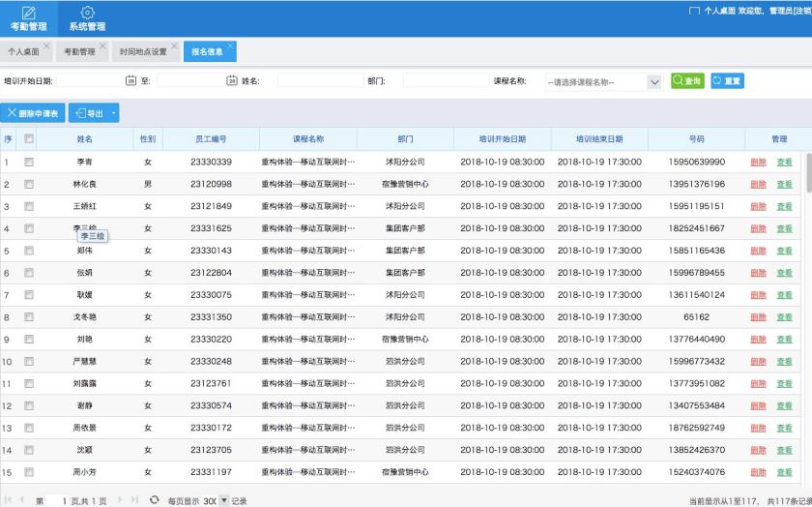Click the 导出 export button
This screenshot has height=507, width=812.
click(89, 113)
